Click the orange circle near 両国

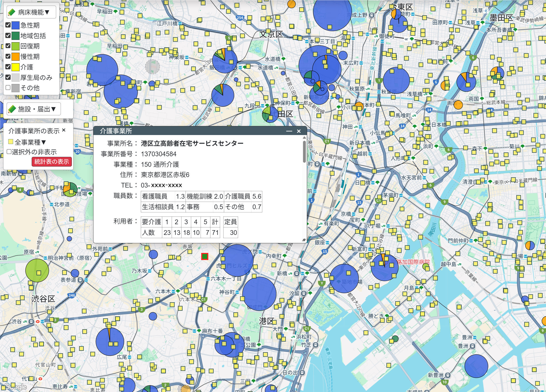pos(458,105)
